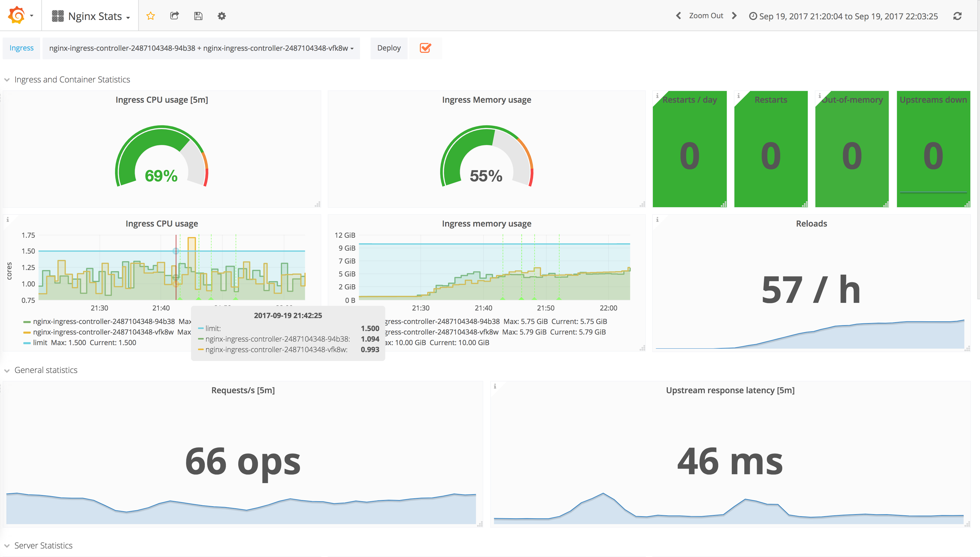980x557 pixels.
Task: Open info icon on Reloads panel
Action: tap(657, 220)
